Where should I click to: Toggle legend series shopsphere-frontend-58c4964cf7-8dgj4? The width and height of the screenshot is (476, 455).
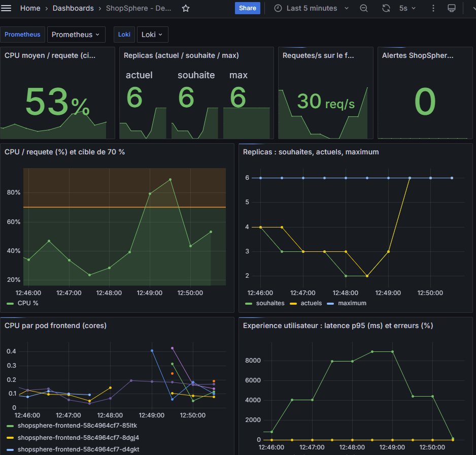(x=78, y=438)
